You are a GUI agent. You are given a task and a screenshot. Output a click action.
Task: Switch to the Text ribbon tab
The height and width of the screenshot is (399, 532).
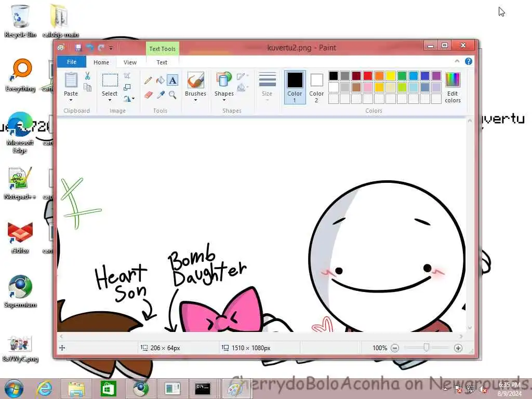click(x=162, y=62)
